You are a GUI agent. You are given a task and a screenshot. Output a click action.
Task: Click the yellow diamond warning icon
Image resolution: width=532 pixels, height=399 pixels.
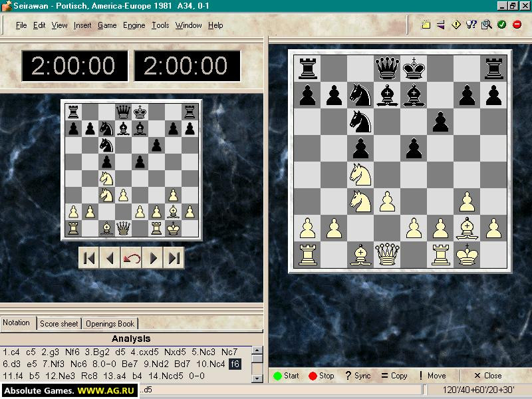(456, 25)
